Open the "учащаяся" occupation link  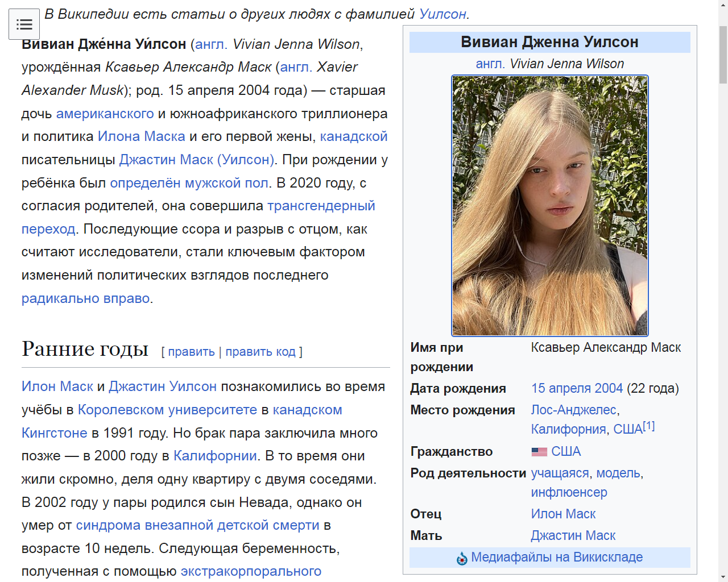click(560, 473)
